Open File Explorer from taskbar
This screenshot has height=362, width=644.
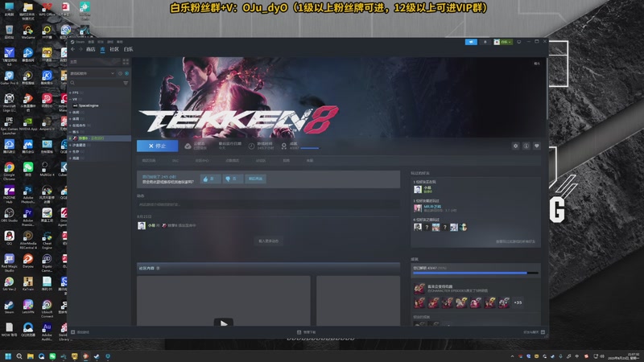[x=31, y=356]
